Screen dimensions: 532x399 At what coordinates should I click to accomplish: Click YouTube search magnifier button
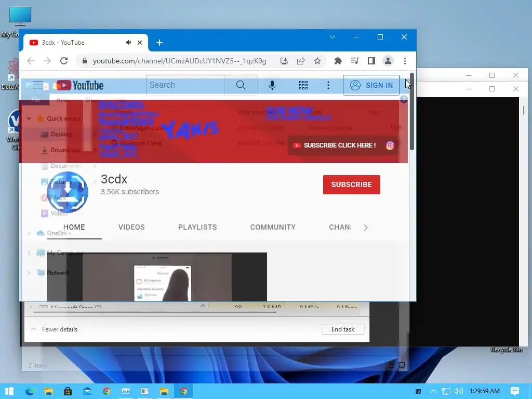coord(241,85)
